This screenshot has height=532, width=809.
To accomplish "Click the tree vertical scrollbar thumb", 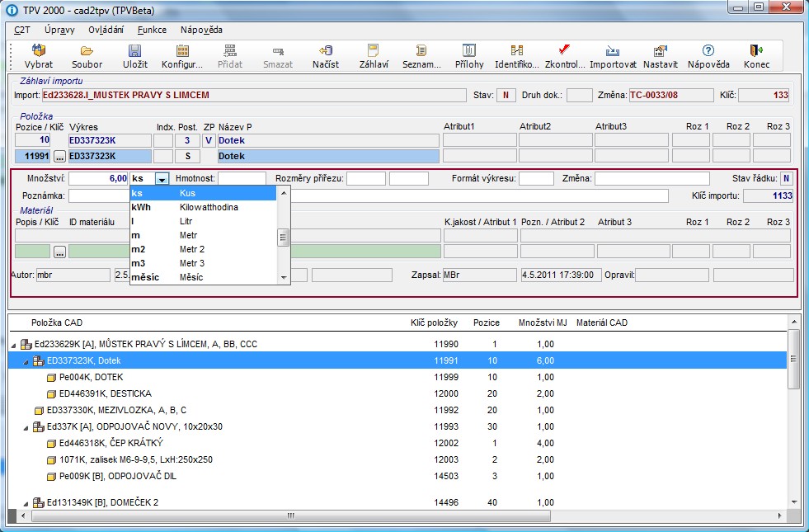I will (x=793, y=359).
